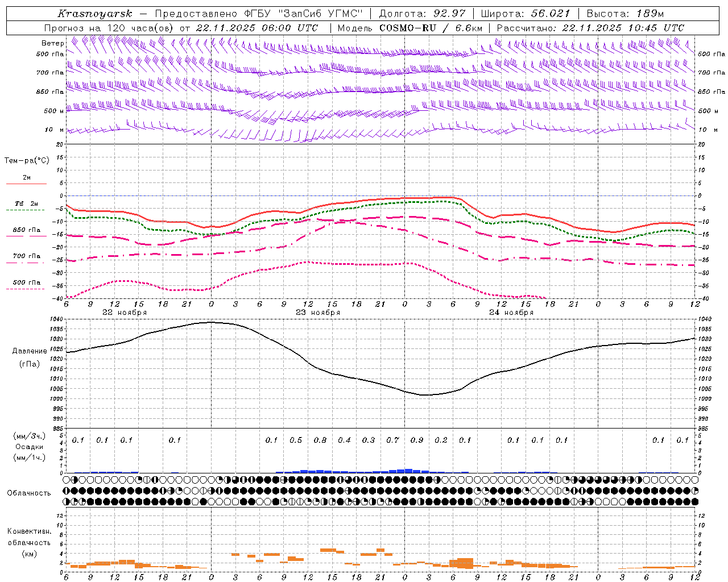This screenshot has height=582, width=728.
Task: Click the 0.7 precipitation value
Action: 392,440
